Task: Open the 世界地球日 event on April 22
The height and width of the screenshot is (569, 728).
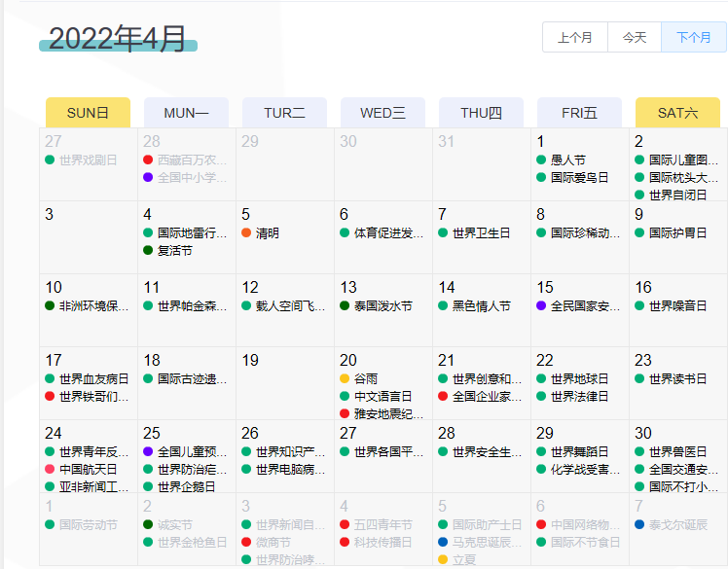Action: point(579,378)
